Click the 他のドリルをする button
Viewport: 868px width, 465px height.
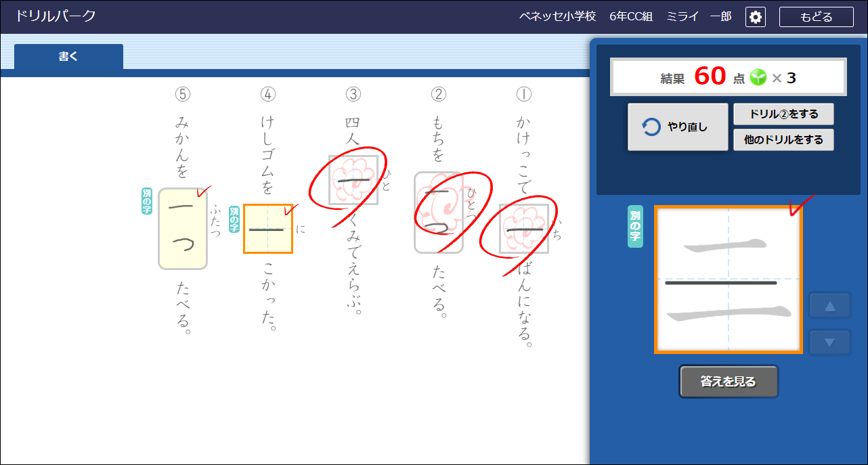click(x=783, y=139)
